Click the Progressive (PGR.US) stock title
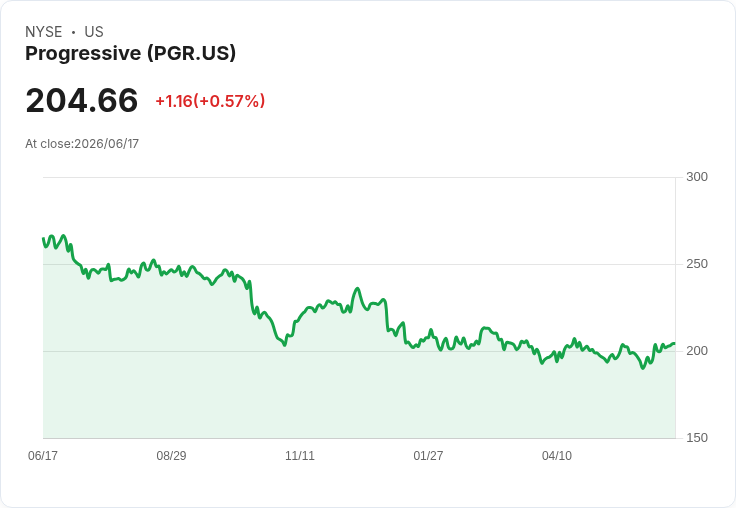Screen dimensions: 736x508 point(130,53)
